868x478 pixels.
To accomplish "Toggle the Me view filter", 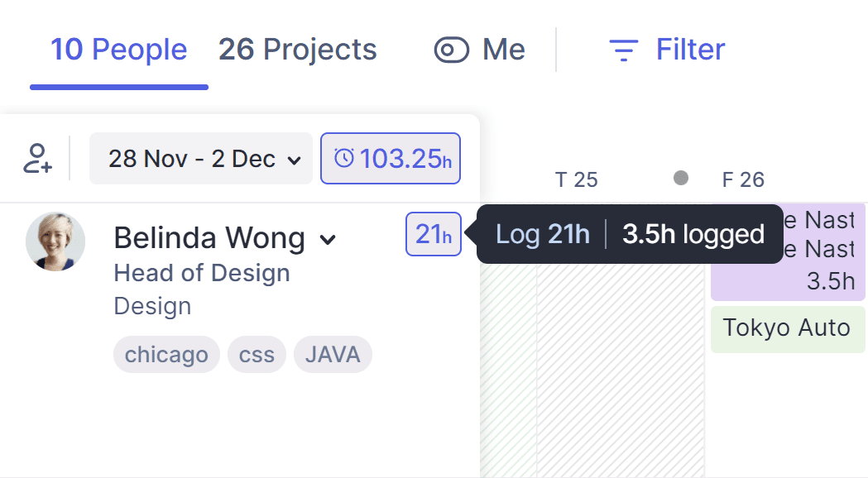I will (479, 50).
